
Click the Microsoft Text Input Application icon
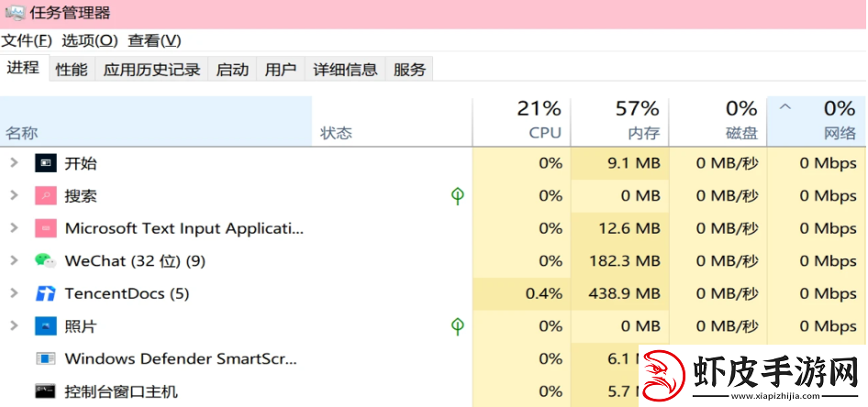point(45,228)
